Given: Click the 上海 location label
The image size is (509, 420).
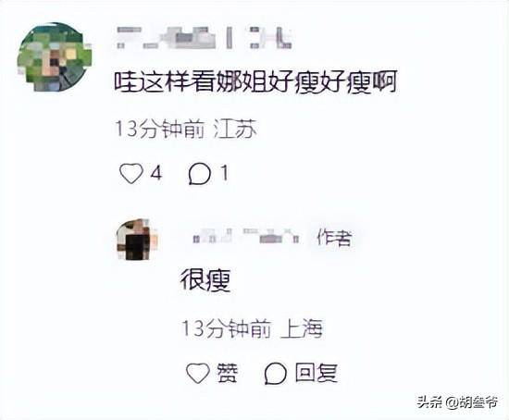Looking at the screenshot, I should (x=302, y=328).
